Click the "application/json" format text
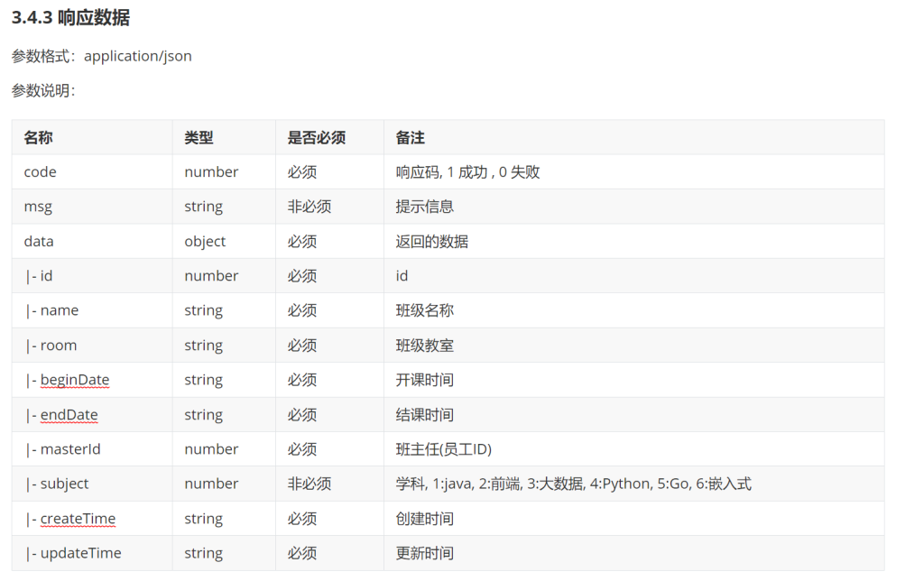924x581 pixels. coord(137,56)
